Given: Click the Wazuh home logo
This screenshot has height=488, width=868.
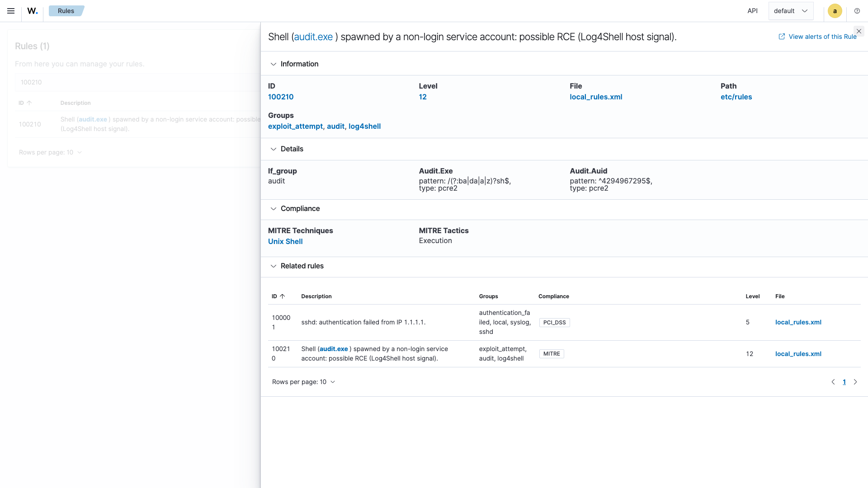Looking at the screenshot, I should 33,11.
